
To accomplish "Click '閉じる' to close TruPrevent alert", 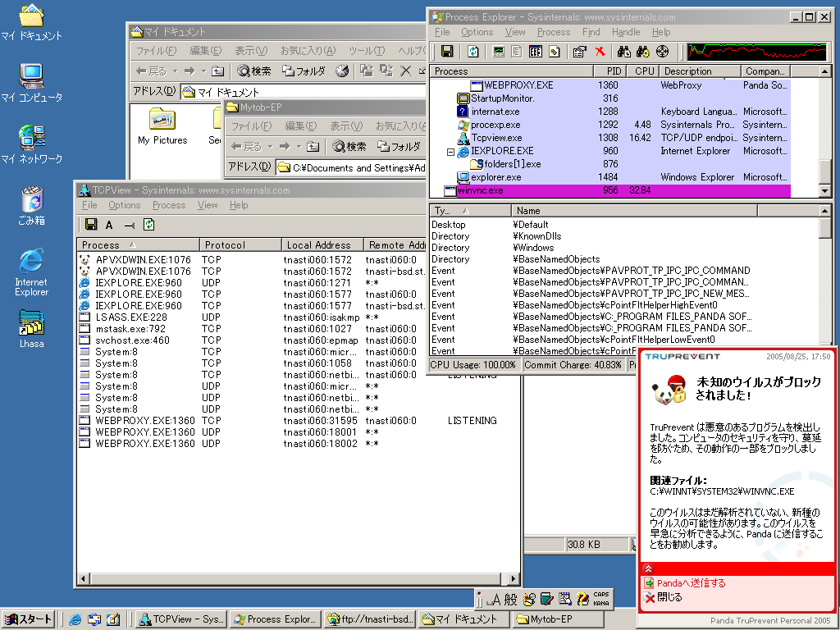I will (x=669, y=597).
